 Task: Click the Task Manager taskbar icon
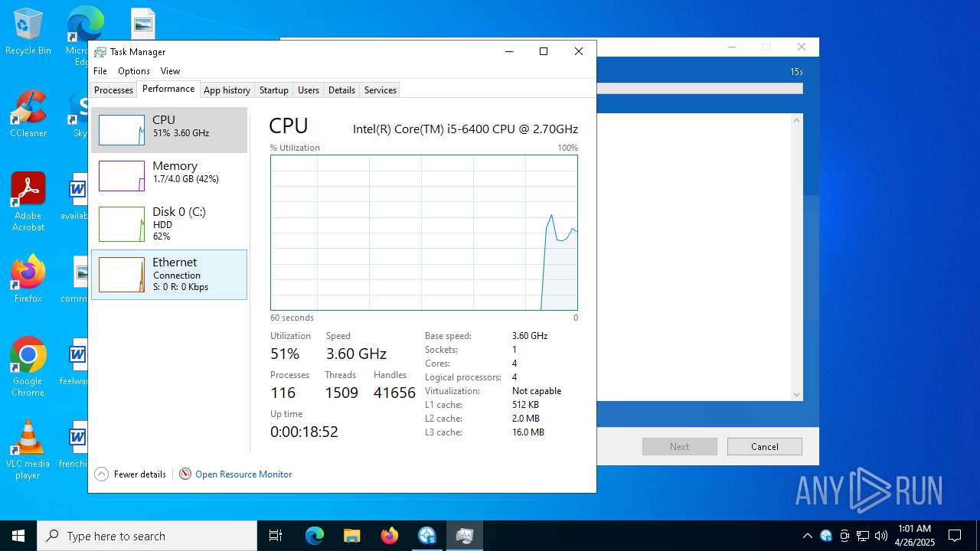click(465, 536)
